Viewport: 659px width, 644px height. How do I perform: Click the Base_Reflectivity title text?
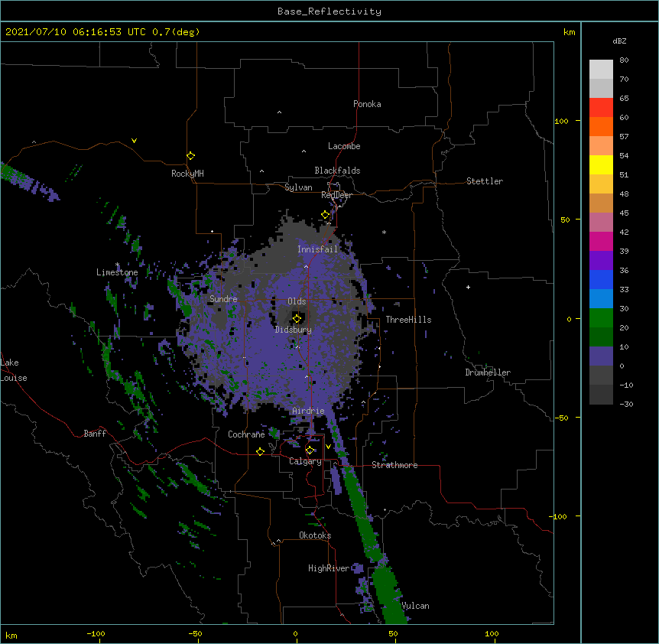pyautogui.click(x=329, y=11)
